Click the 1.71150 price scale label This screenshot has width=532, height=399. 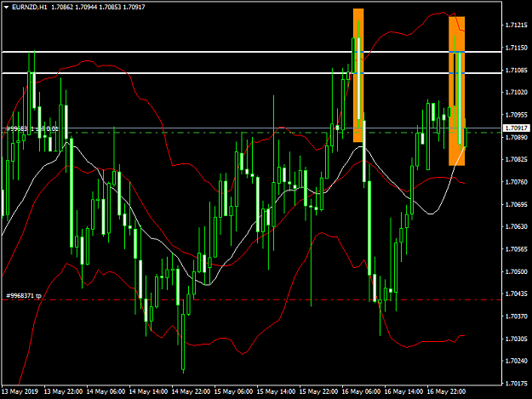coord(517,48)
